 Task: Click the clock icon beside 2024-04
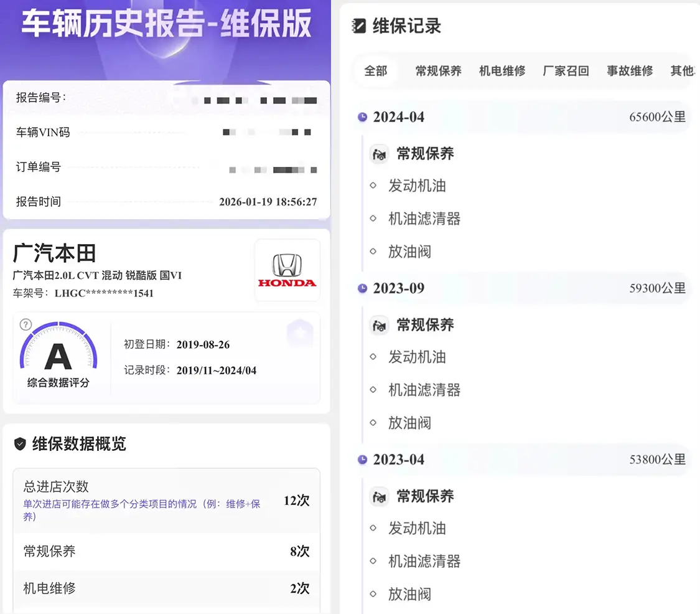click(x=363, y=117)
